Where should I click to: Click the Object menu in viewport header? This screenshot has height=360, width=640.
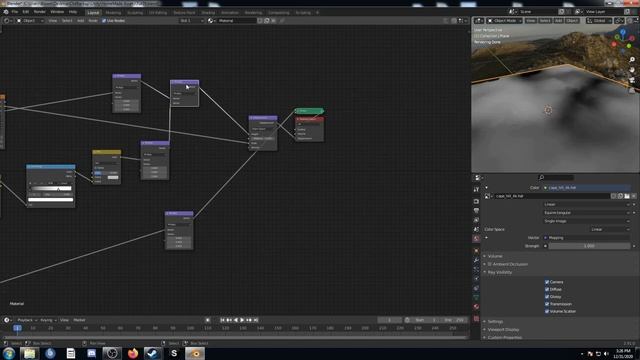point(572,20)
